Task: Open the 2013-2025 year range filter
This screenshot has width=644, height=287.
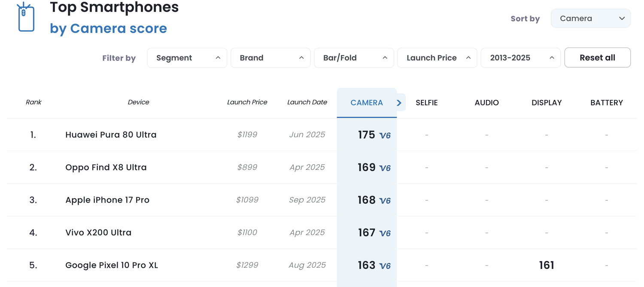Action: pos(520,58)
